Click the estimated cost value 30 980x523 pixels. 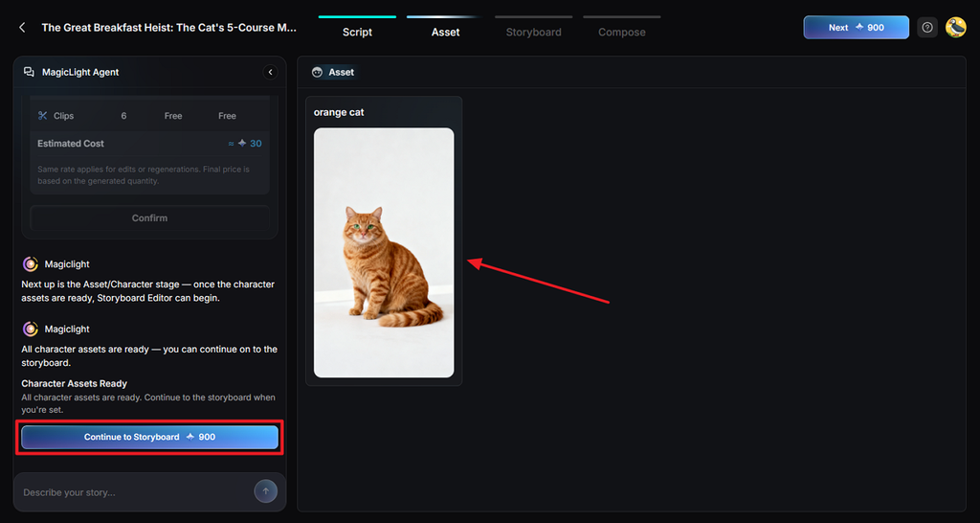[256, 144]
